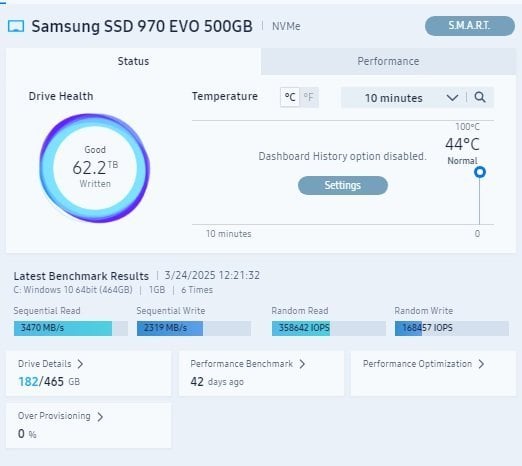The height and width of the screenshot is (466, 522).
Task: Open the 10 minutes time range dropdown
Action: (402, 98)
